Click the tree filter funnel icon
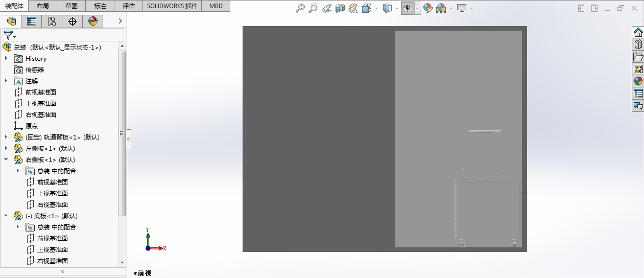The image size is (644, 278). click(x=8, y=35)
